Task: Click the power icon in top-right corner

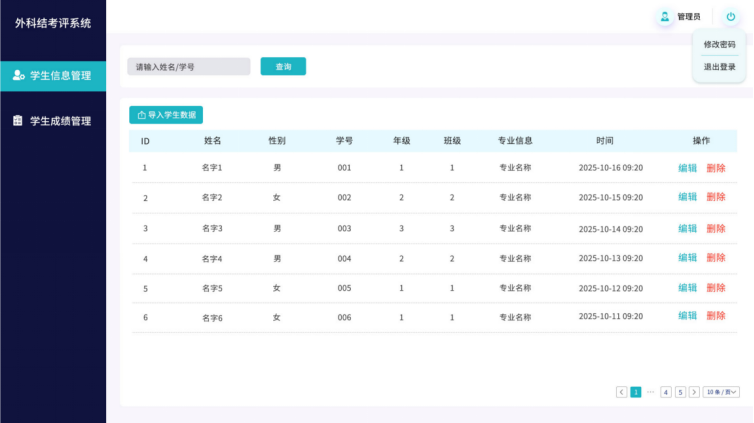Action: coord(730,17)
